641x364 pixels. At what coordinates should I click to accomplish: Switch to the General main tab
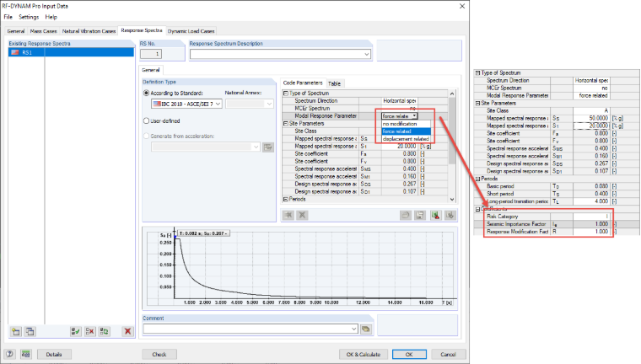click(16, 31)
